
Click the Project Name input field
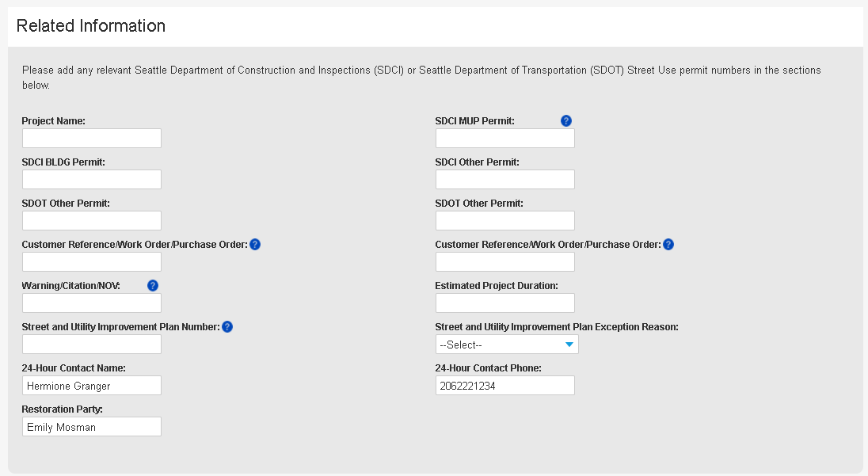pyautogui.click(x=92, y=139)
